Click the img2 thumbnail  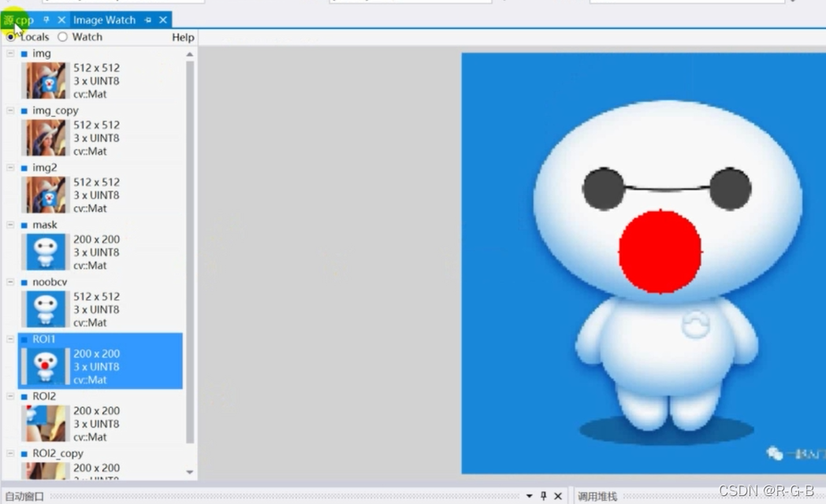coord(45,195)
